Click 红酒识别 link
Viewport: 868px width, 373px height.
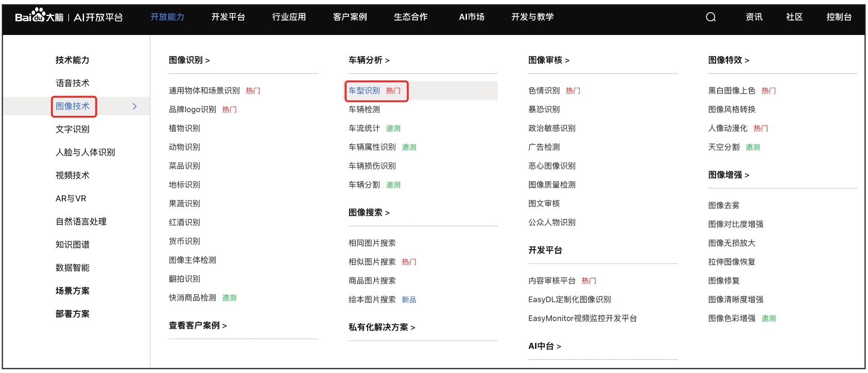coord(184,222)
